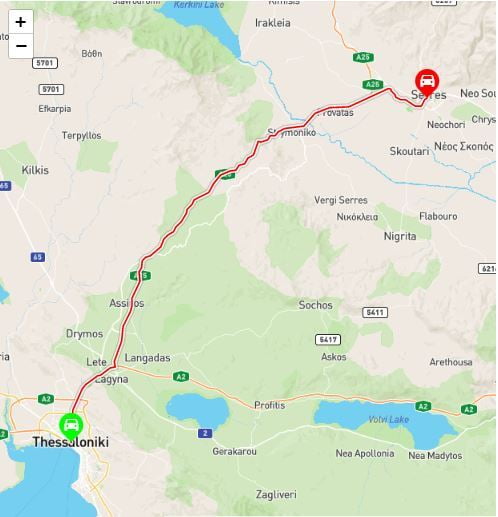
Task: Click the green start car marker at Thessaloniki
Action: (x=71, y=426)
